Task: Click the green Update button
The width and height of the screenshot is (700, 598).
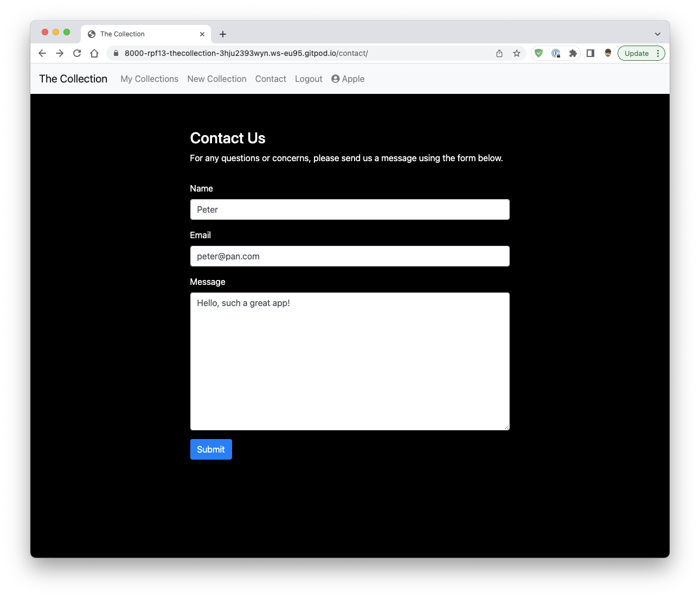Action: coord(637,53)
